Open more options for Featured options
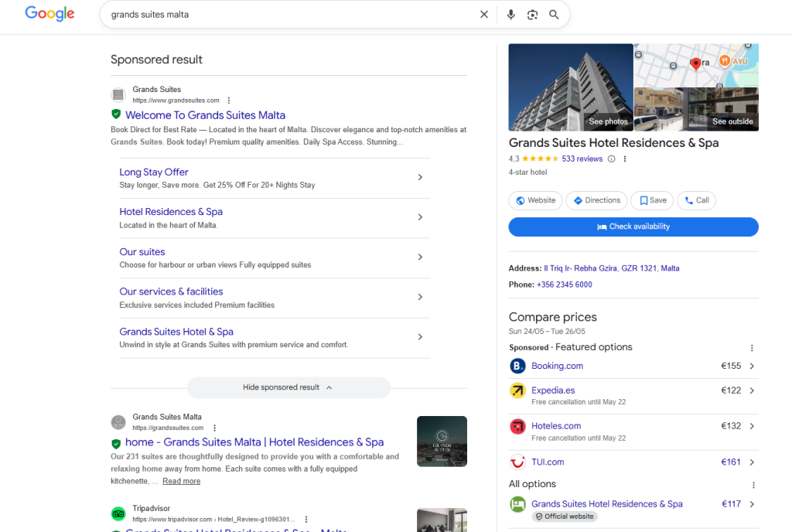Viewport: 792px width, 532px height. (751, 348)
